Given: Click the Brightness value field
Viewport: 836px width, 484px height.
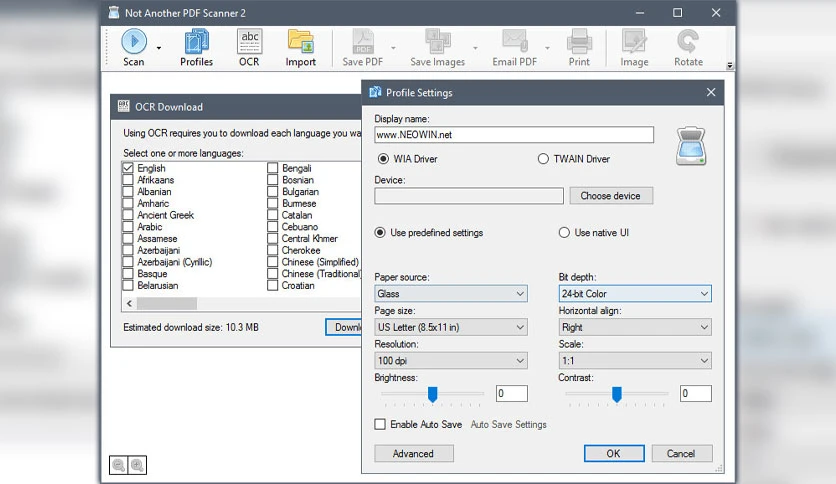Looking at the screenshot, I should click(x=512, y=393).
